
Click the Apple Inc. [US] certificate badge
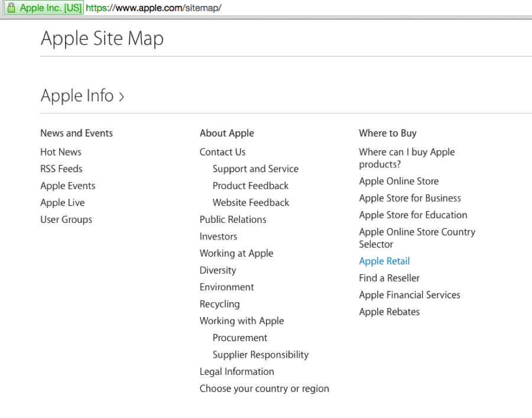pos(43,8)
